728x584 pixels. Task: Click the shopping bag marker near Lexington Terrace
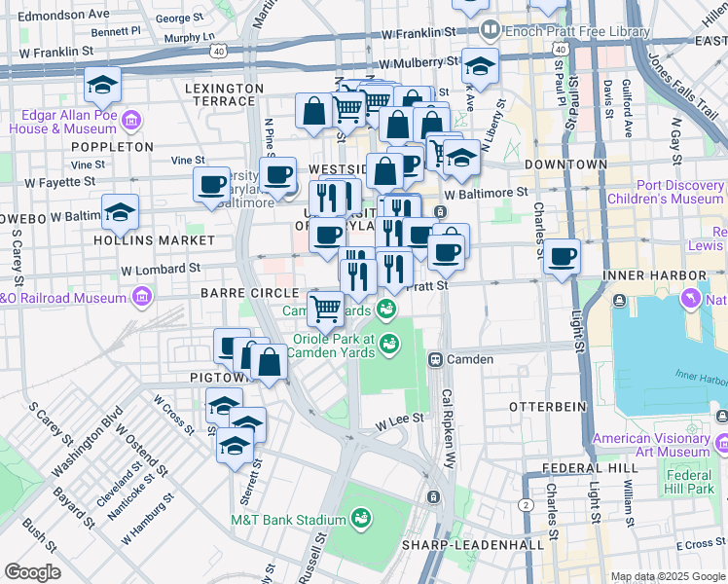click(x=314, y=113)
